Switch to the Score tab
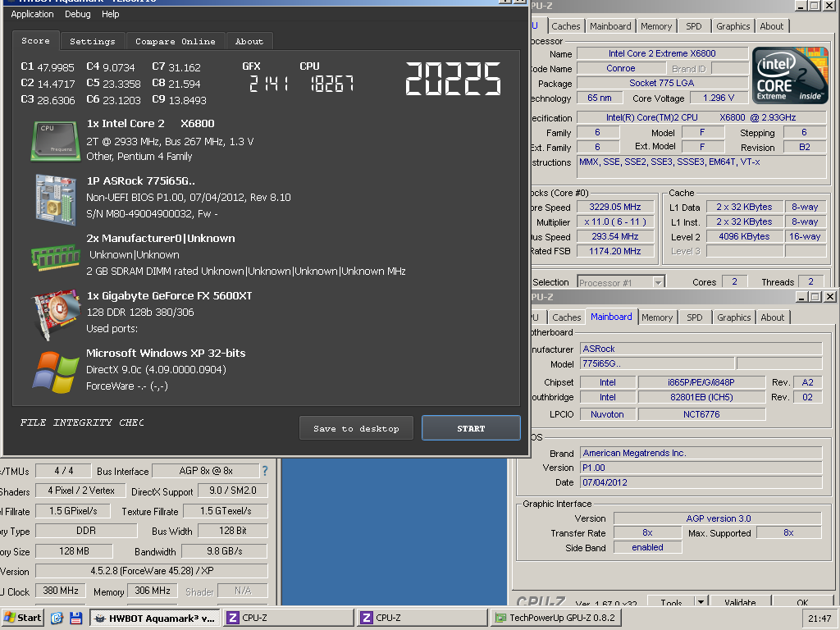The image size is (840, 630). coord(35,41)
